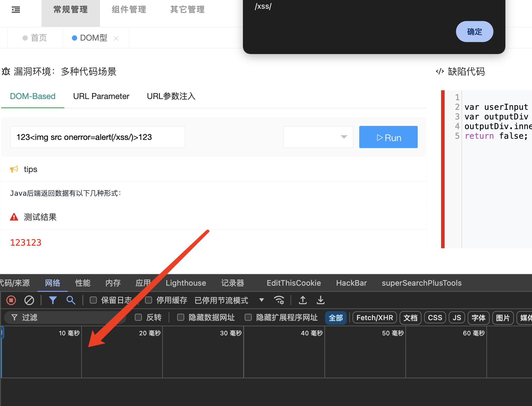Toggle the network filter funnel icon
Viewport: 532px width, 406px height.
[x=53, y=300]
